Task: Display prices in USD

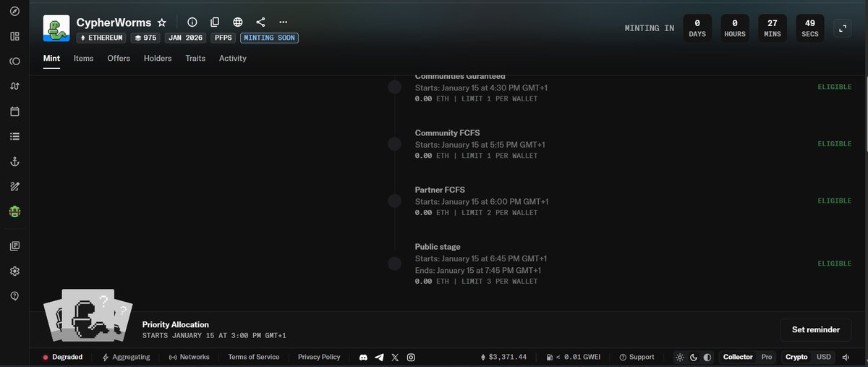Action: [823, 357]
